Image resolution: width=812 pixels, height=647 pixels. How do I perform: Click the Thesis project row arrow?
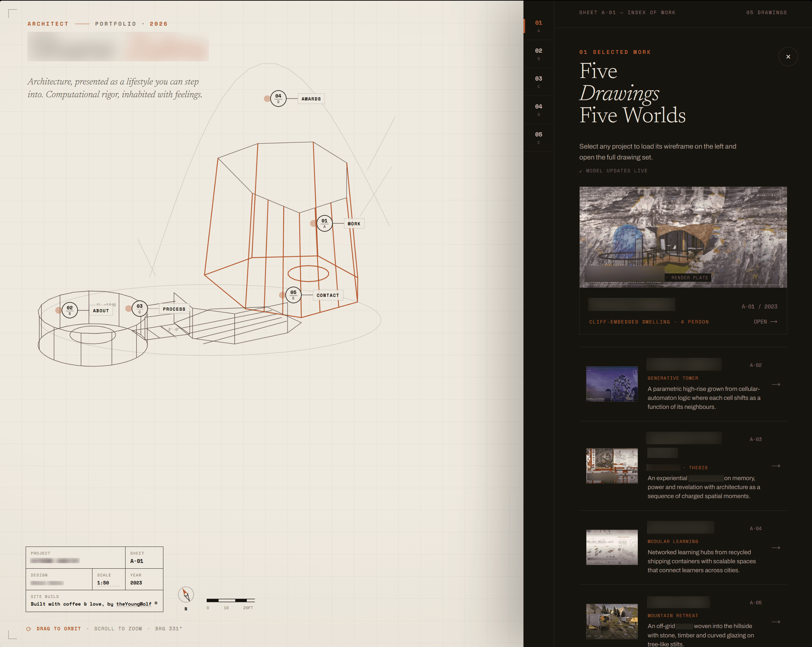pos(776,466)
